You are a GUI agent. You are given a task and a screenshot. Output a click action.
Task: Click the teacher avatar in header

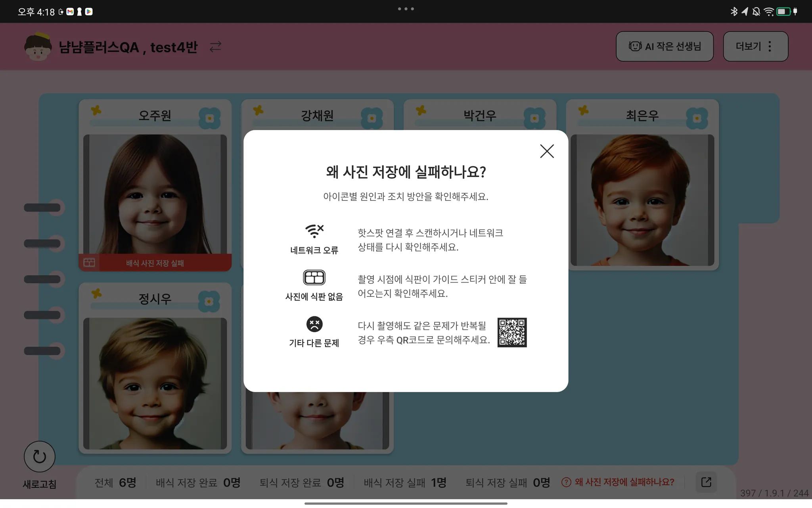point(38,47)
